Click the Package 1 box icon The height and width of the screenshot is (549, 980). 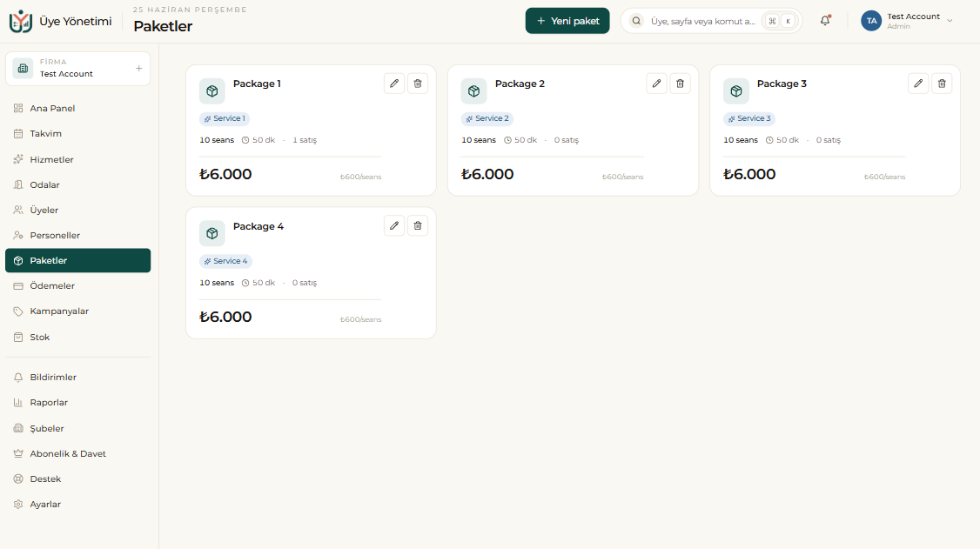tap(211, 90)
